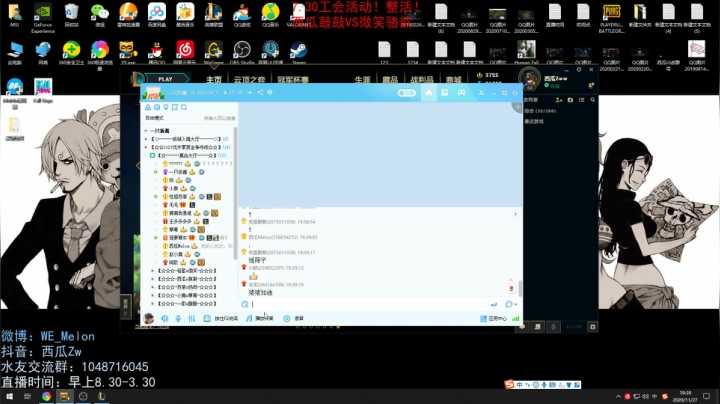Mute speaker icon in YY bottom bar
The height and width of the screenshot is (404, 720).
tap(164, 318)
